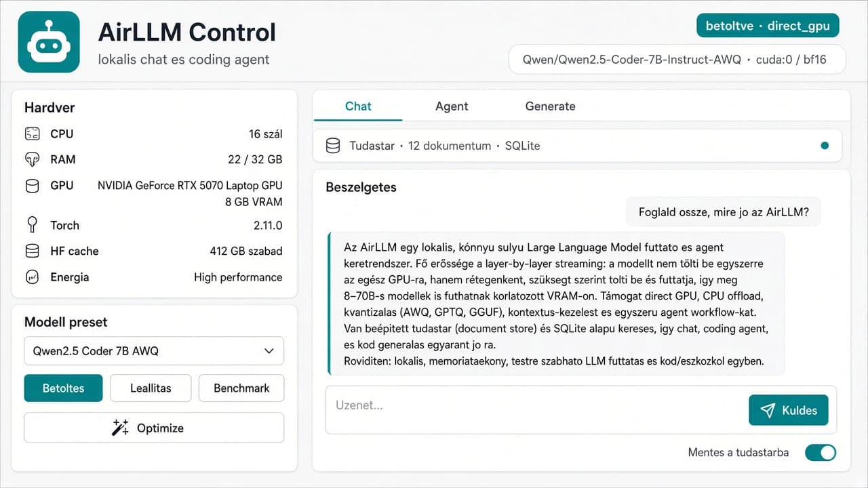Image resolution: width=868 pixels, height=488 pixels.
Task: Click the Hardver panel heading
Action: click(x=50, y=108)
